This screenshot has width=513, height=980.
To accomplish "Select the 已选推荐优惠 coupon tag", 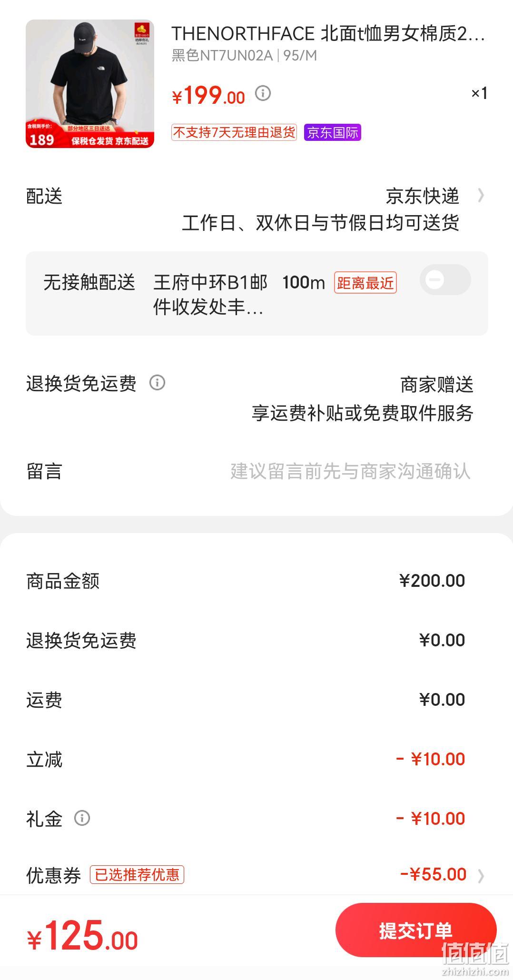I will (137, 875).
